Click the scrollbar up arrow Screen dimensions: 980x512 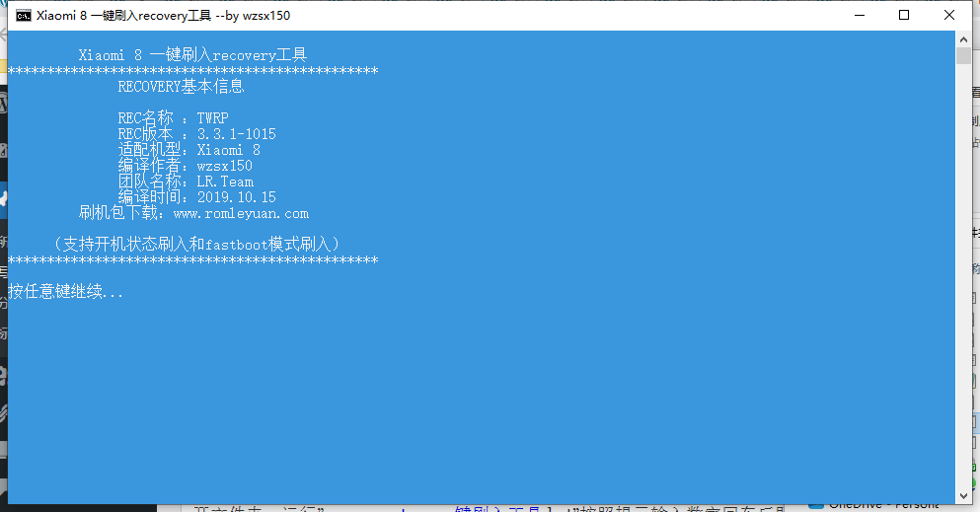click(x=963, y=39)
